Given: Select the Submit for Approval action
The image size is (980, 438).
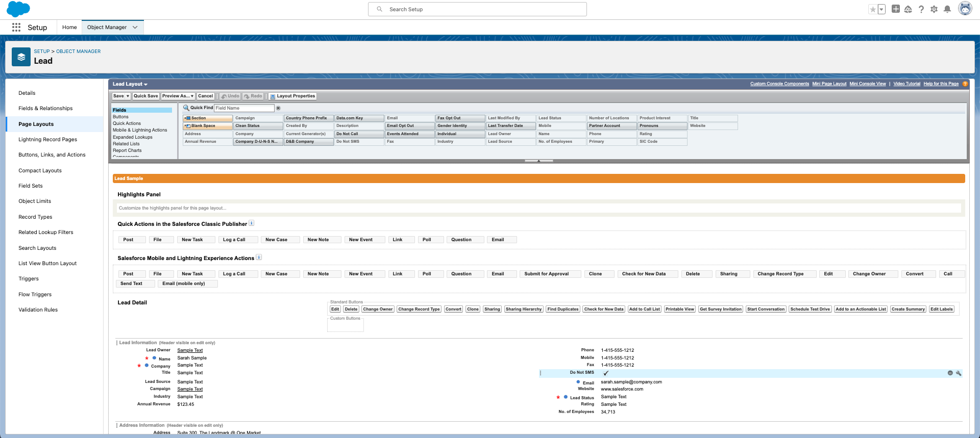Looking at the screenshot, I should [551, 274].
